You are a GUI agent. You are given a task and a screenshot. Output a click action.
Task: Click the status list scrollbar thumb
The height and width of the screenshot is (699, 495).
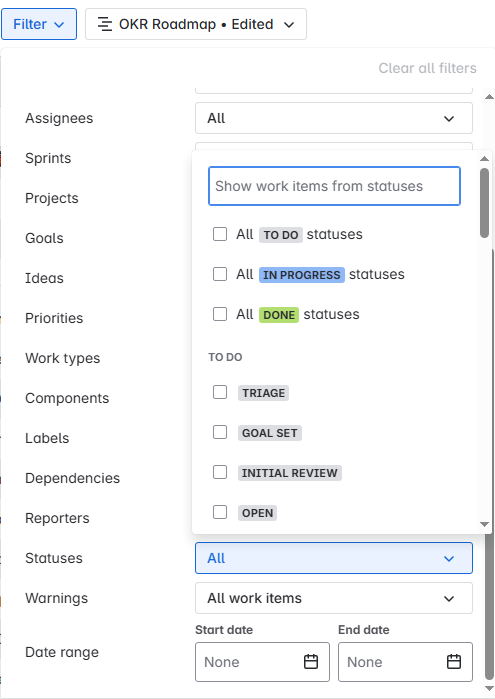(x=484, y=203)
